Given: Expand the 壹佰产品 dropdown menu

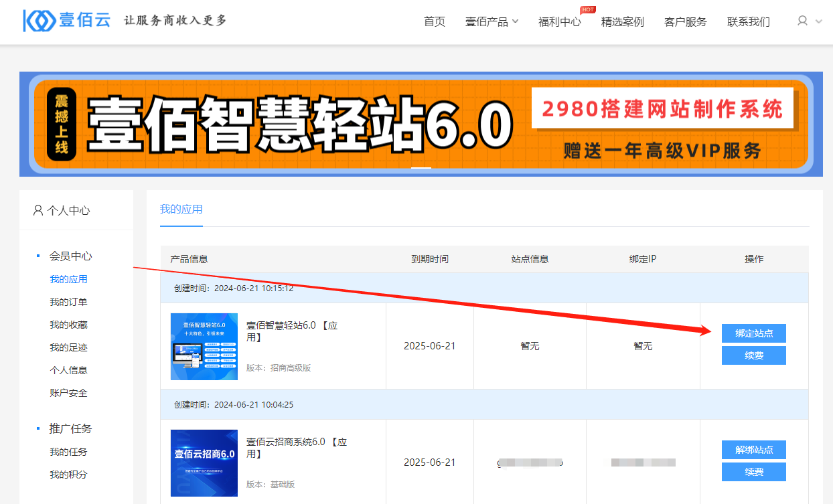Looking at the screenshot, I should pyautogui.click(x=492, y=21).
